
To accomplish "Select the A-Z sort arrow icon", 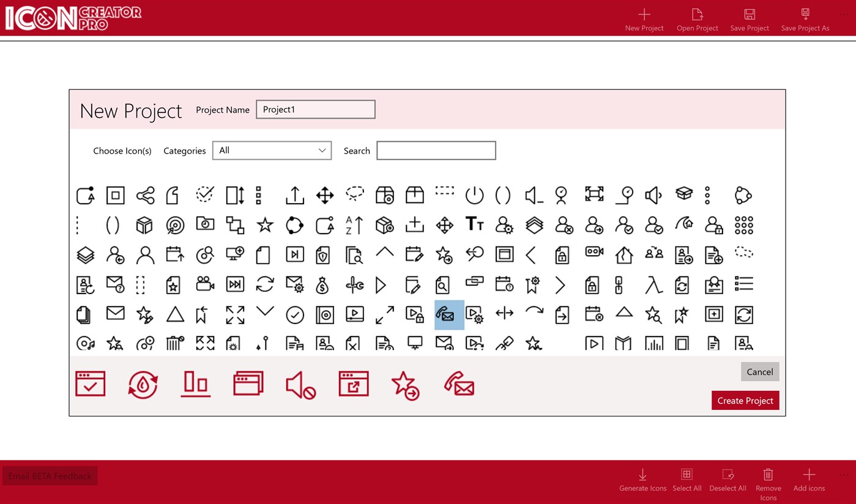I will pos(354,225).
